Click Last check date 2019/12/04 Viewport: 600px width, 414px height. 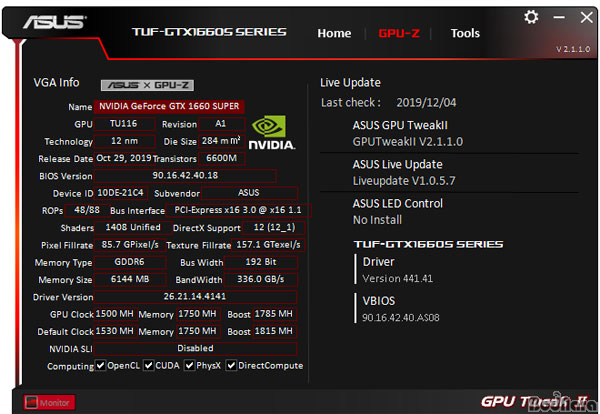[x=426, y=103]
